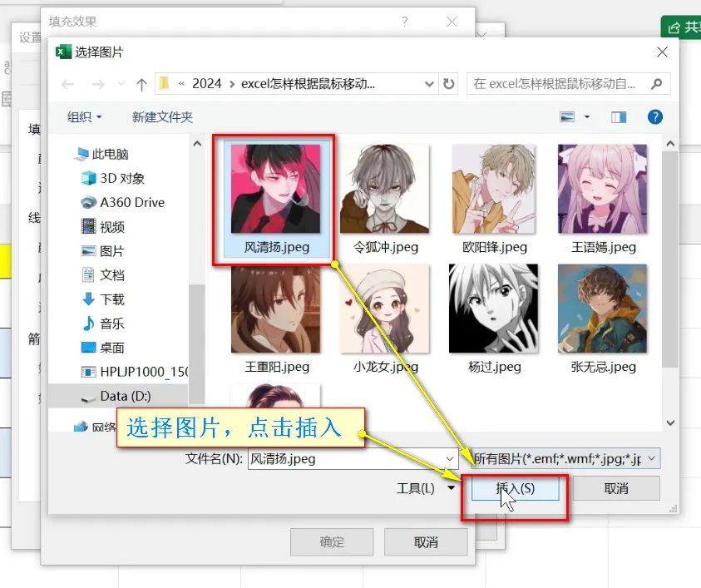Click 取消 in 填充效果 dialog

pos(426,542)
